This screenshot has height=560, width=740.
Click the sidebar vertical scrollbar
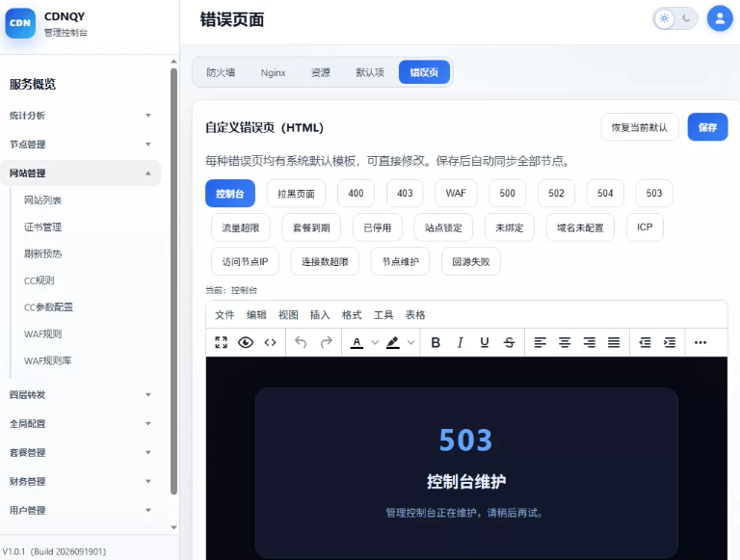click(173, 280)
